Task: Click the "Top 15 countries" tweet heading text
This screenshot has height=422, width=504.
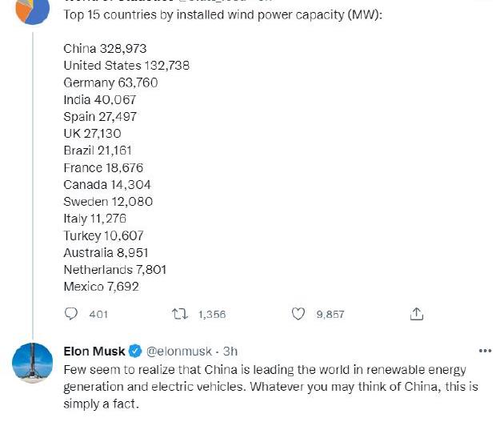Action: click(222, 15)
